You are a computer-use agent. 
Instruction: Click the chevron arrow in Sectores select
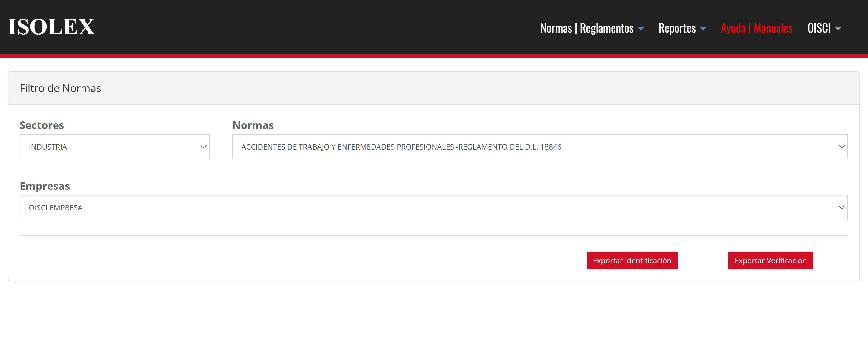click(203, 147)
